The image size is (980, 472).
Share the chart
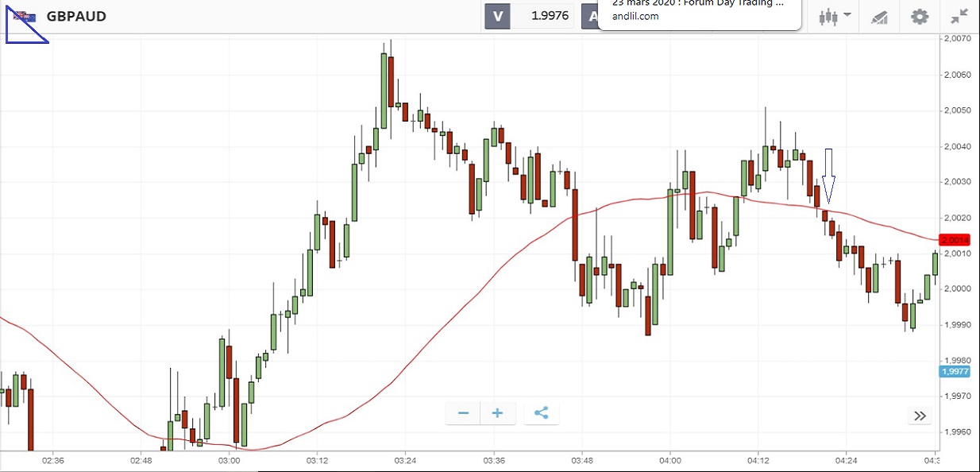(542, 413)
